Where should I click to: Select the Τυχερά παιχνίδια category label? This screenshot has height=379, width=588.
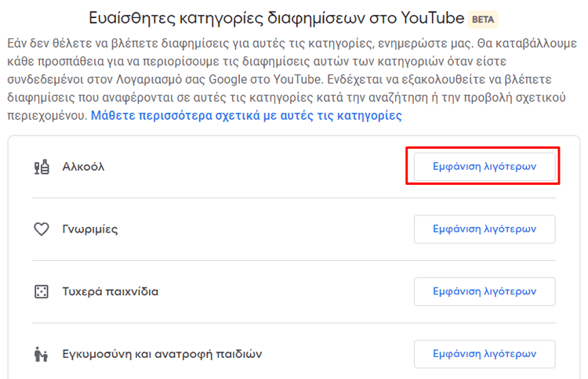point(111,291)
